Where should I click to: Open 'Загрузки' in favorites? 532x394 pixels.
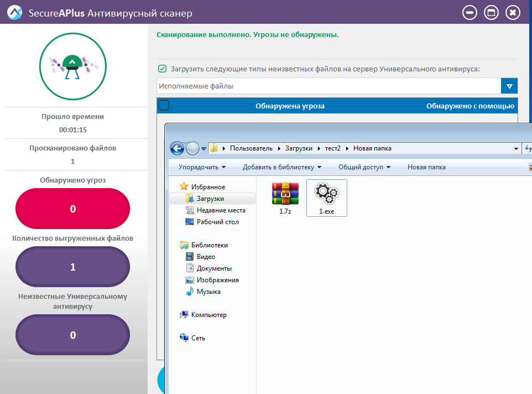(210, 199)
